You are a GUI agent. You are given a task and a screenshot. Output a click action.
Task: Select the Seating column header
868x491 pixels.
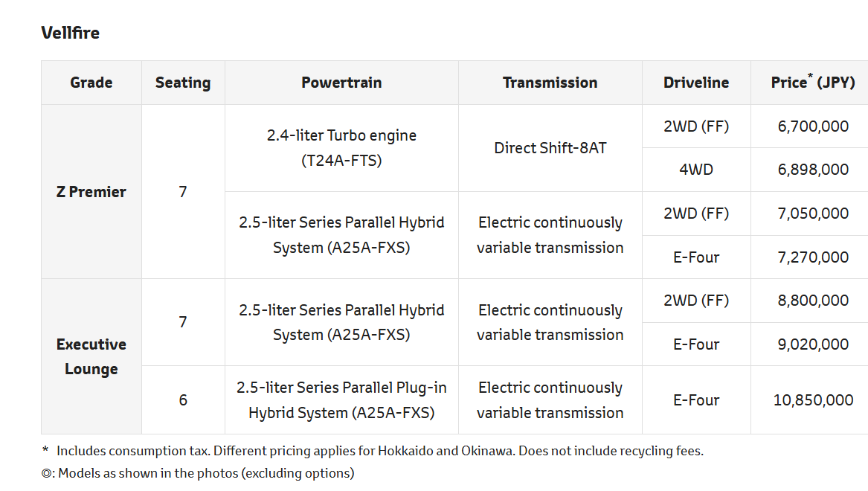[x=183, y=83]
